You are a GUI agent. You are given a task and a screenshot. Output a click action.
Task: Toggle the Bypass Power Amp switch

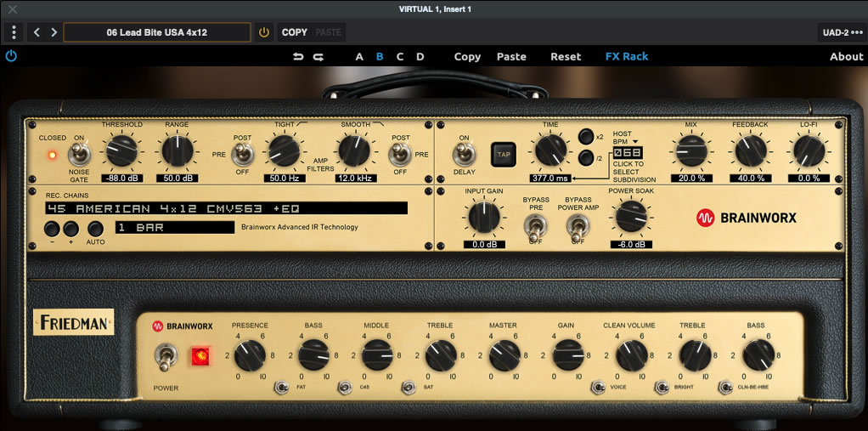(578, 227)
